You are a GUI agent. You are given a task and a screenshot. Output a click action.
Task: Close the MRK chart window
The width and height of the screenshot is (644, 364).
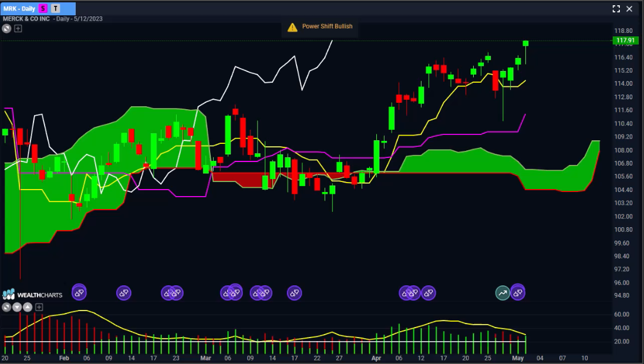(x=629, y=9)
